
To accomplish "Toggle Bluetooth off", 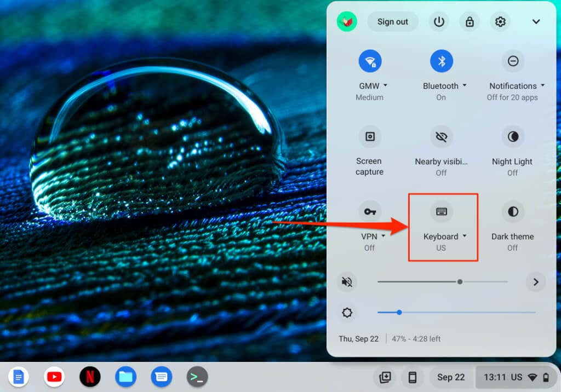I will click(442, 61).
